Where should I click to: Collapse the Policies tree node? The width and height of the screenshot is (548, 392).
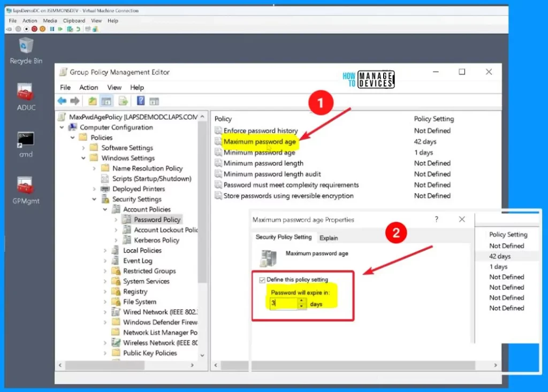click(x=73, y=137)
